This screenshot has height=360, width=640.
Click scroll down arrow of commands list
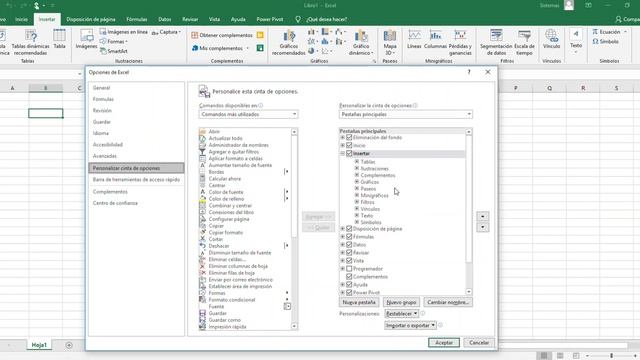click(294, 327)
